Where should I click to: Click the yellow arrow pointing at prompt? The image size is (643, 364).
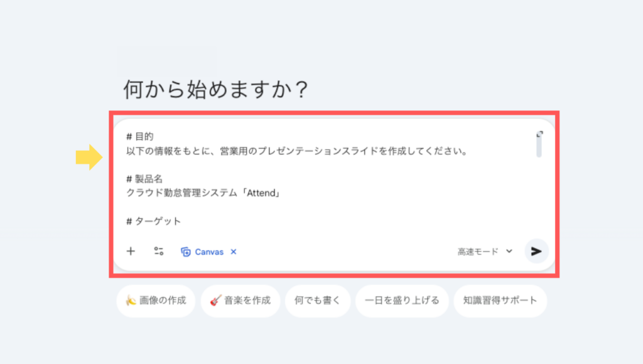click(89, 157)
